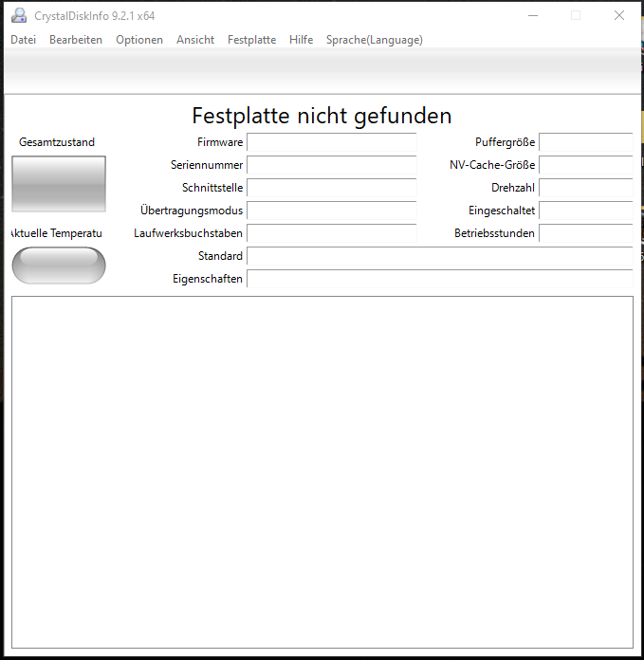
Task: Click the Betriebsstunden field
Action: click(x=586, y=233)
